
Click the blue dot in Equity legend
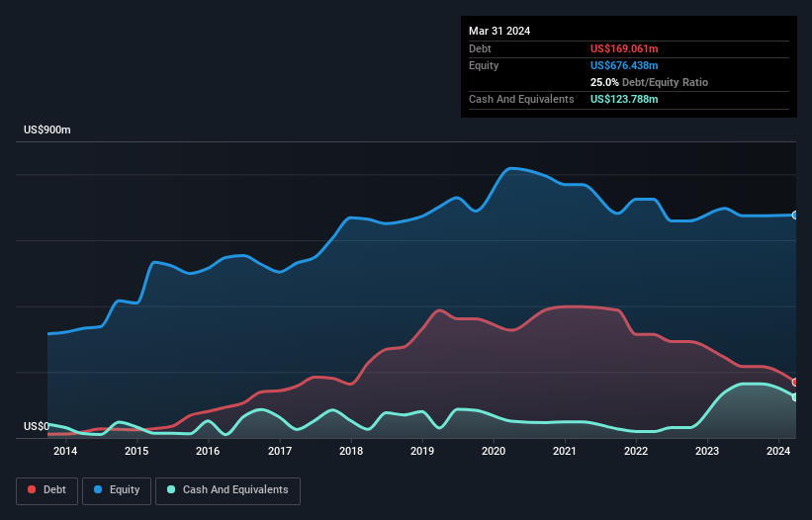(x=98, y=490)
